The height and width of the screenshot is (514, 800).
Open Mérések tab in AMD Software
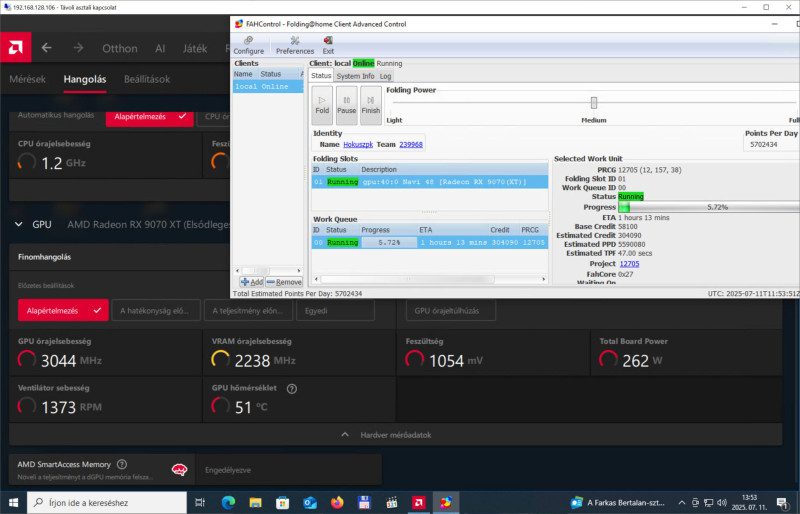(x=28, y=80)
